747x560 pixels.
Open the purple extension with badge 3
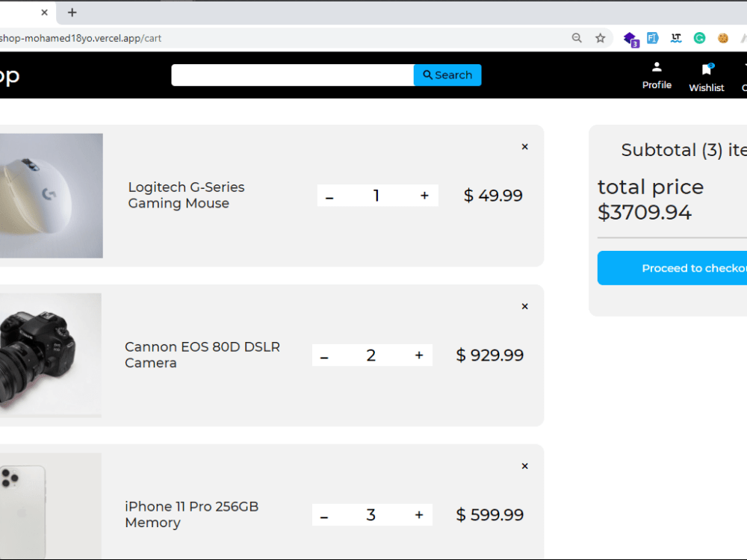[630, 38]
